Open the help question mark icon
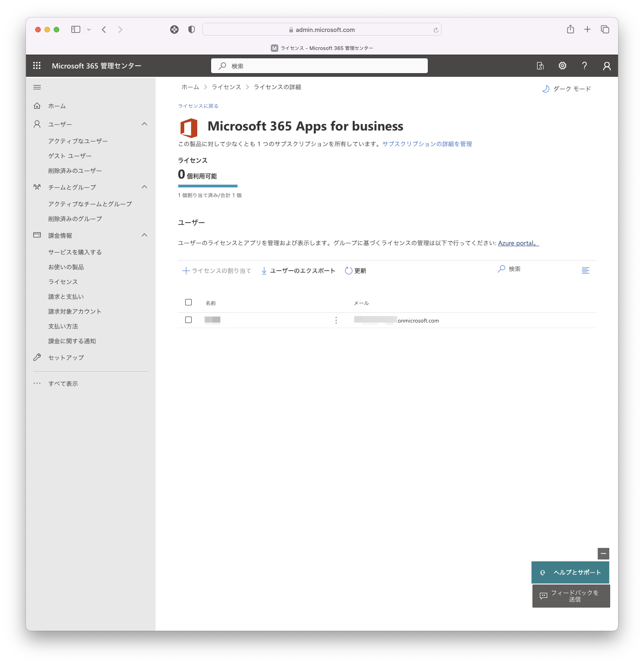 tap(585, 66)
